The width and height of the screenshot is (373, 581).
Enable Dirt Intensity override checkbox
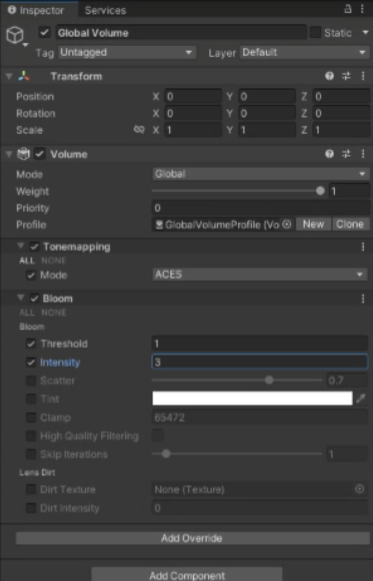(x=31, y=508)
